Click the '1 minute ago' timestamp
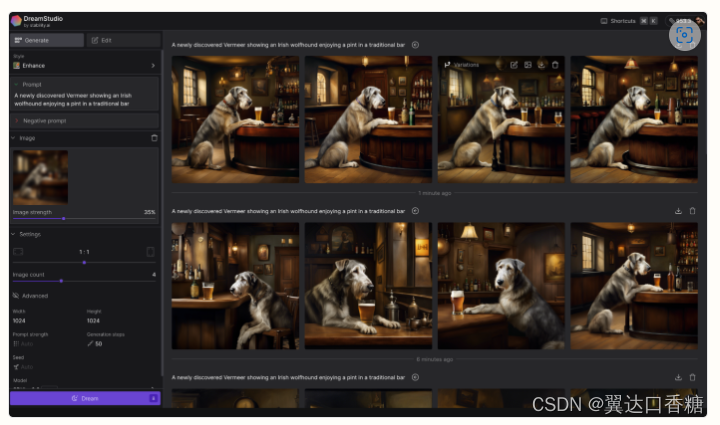This screenshot has width=720, height=425. click(x=434, y=193)
